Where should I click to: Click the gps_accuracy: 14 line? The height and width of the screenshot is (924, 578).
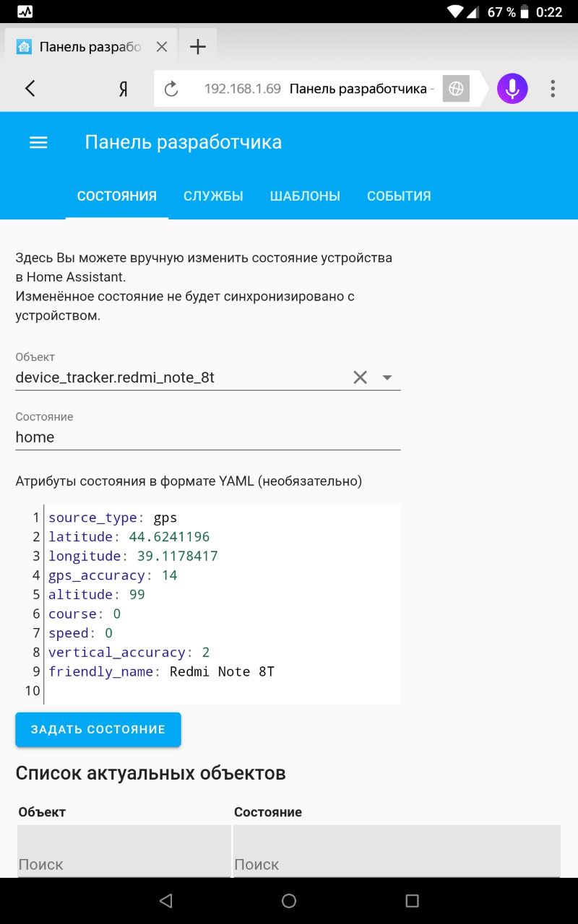113,575
